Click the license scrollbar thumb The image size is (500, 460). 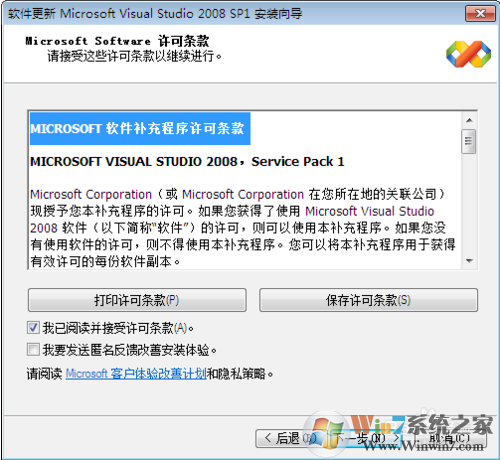[x=469, y=141]
